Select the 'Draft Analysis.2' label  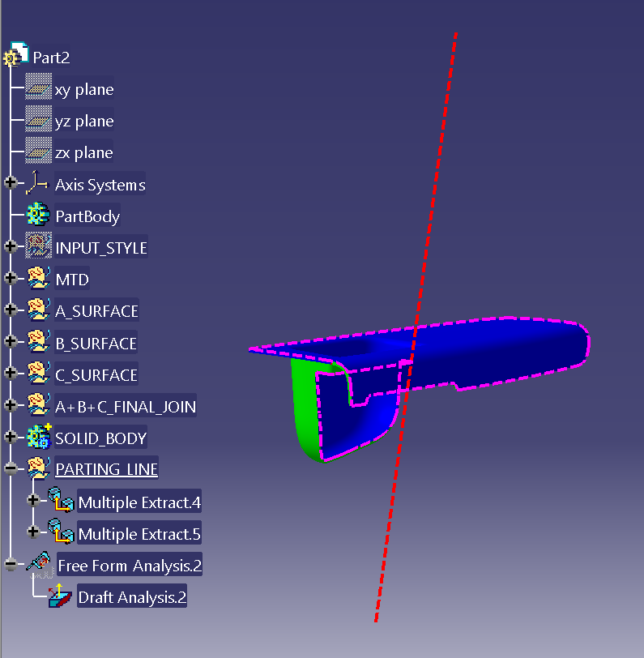click(x=132, y=596)
